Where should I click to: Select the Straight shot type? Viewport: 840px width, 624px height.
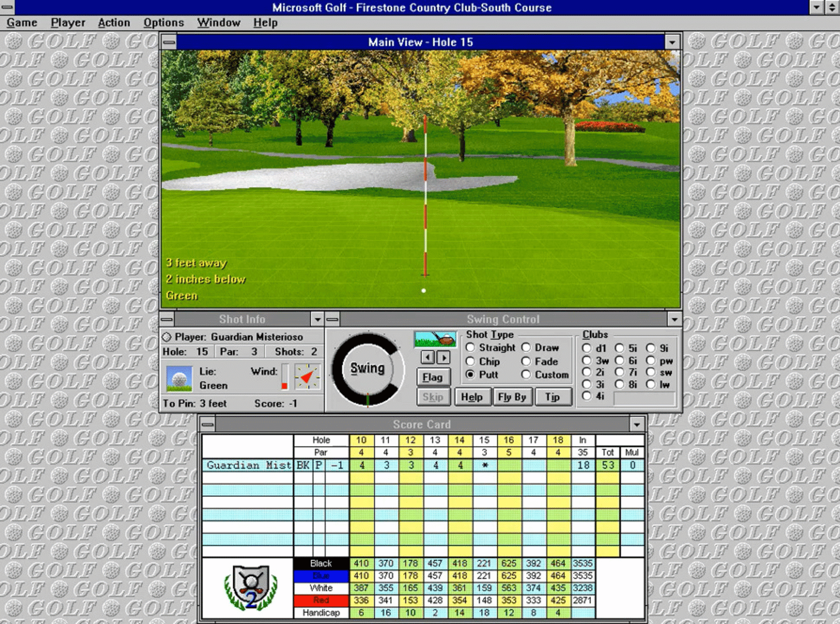click(490, 348)
